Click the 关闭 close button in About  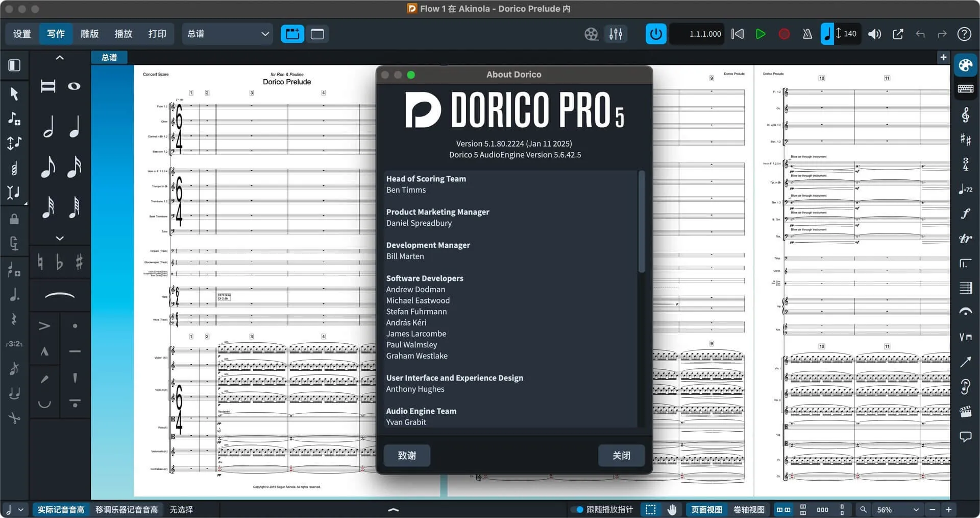[x=621, y=455]
